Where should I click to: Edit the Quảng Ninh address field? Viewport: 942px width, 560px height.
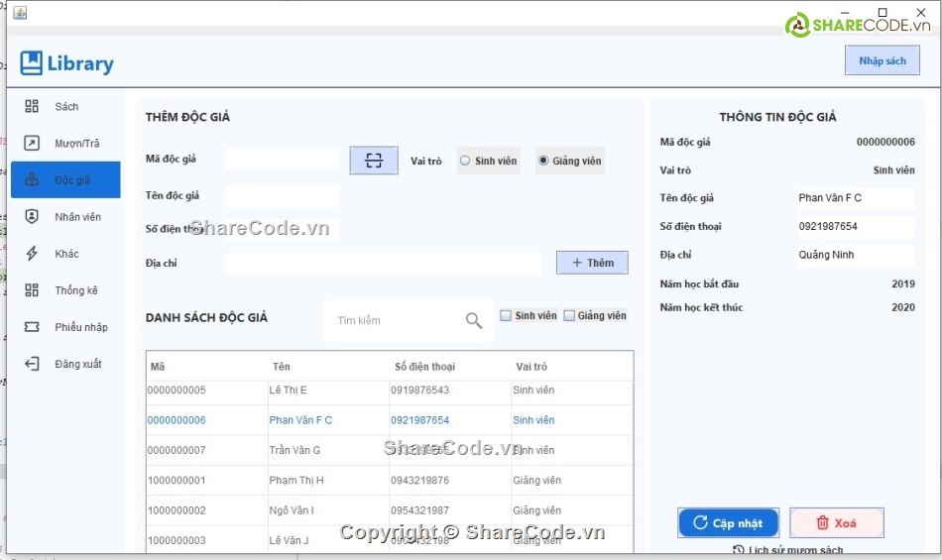pyautogui.click(x=856, y=255)
